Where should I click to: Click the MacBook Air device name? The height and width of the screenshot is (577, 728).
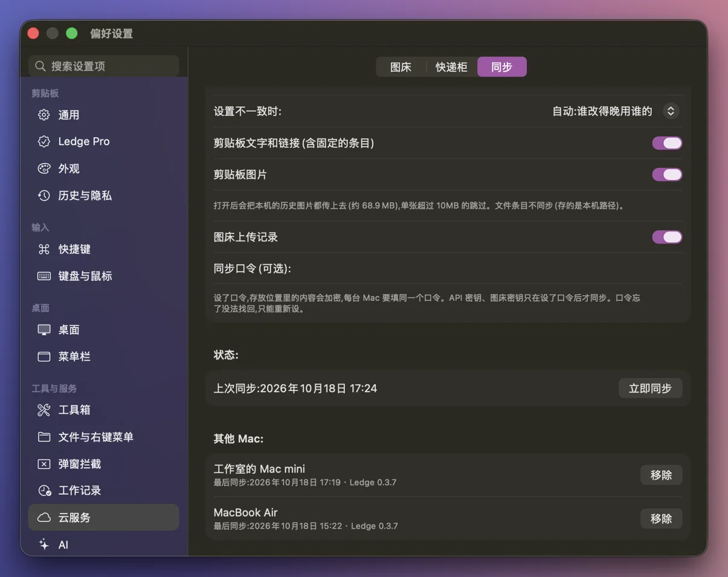246,512
